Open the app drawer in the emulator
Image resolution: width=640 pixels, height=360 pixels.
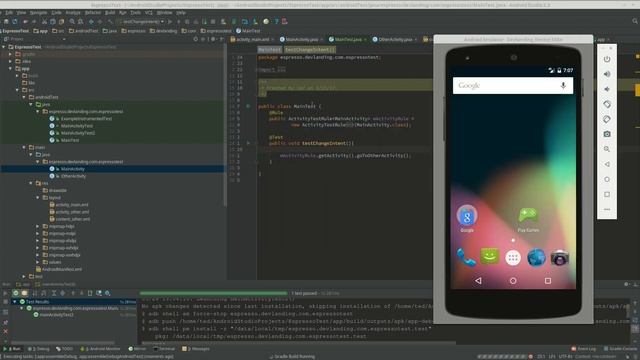point(513,258)
